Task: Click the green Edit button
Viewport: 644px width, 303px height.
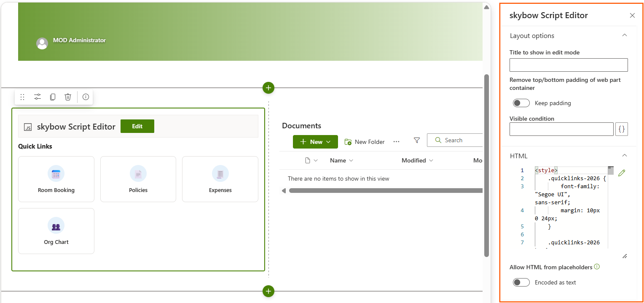Action: (x=137, y=126)
